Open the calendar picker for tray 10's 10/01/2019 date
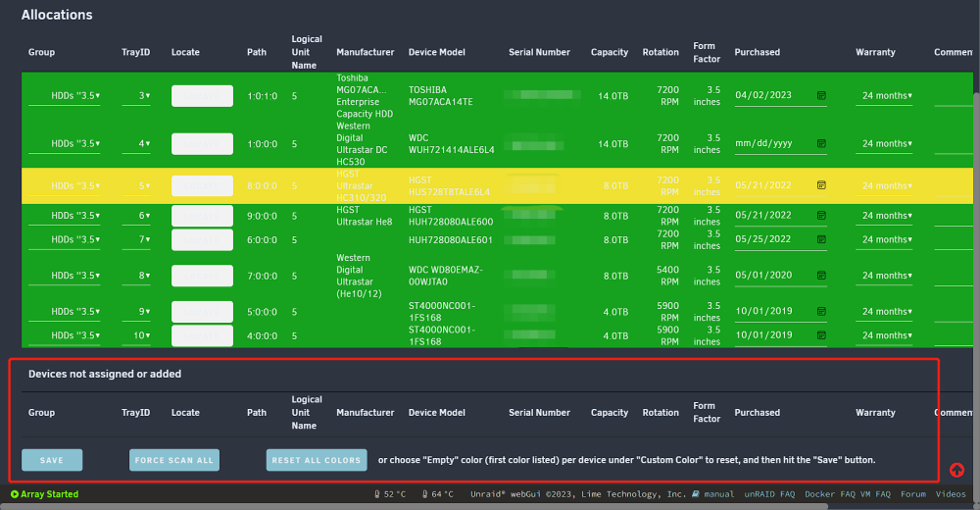The width and height of the screenshot is (980, 510). coord(821,335)
